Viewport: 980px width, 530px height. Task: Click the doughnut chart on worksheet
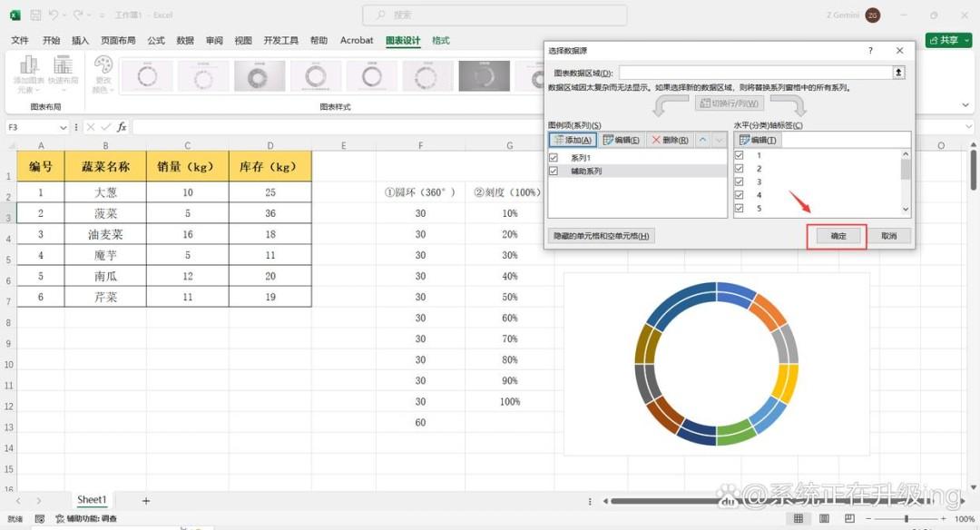[716, 364]
